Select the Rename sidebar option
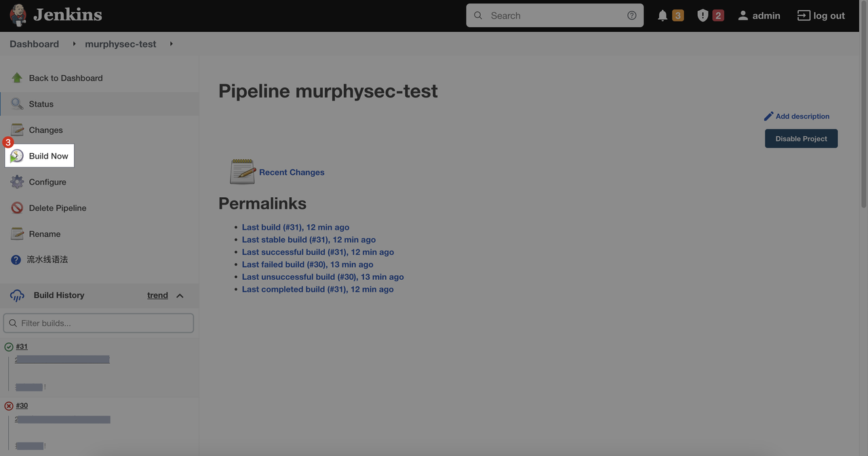The image size is (868, 456). tap(45, 234)
